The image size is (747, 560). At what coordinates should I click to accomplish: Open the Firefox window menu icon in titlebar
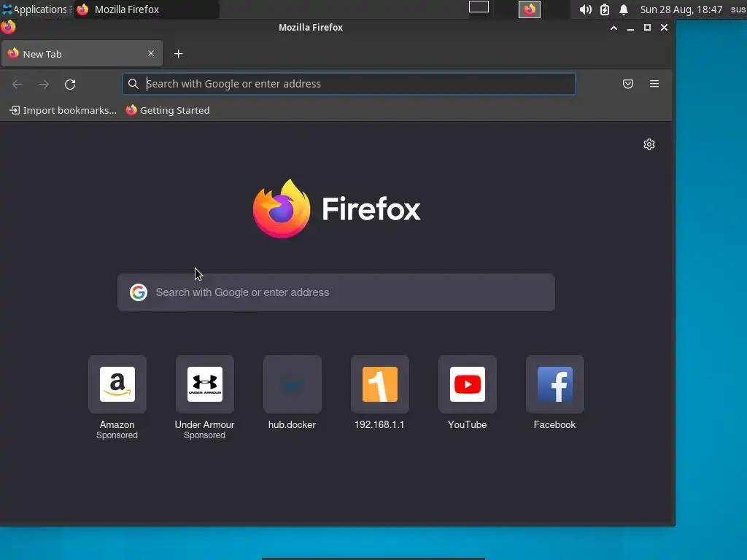pos(8,27)
